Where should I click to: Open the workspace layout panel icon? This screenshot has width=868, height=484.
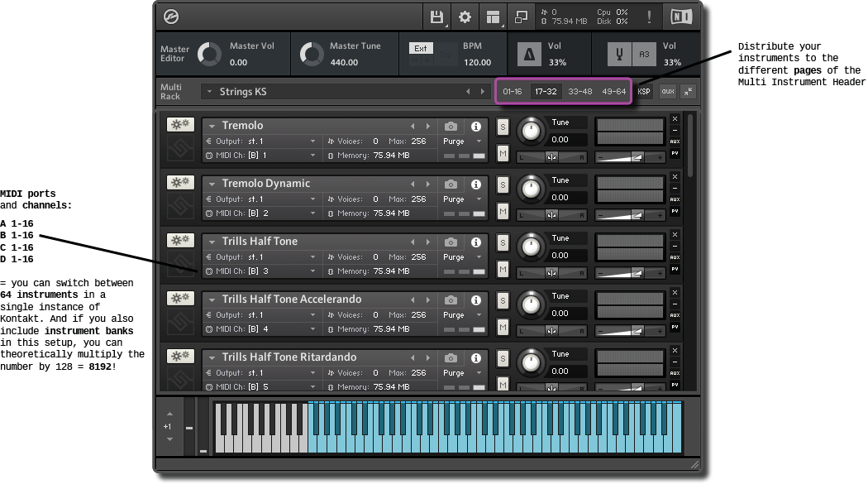493,17
